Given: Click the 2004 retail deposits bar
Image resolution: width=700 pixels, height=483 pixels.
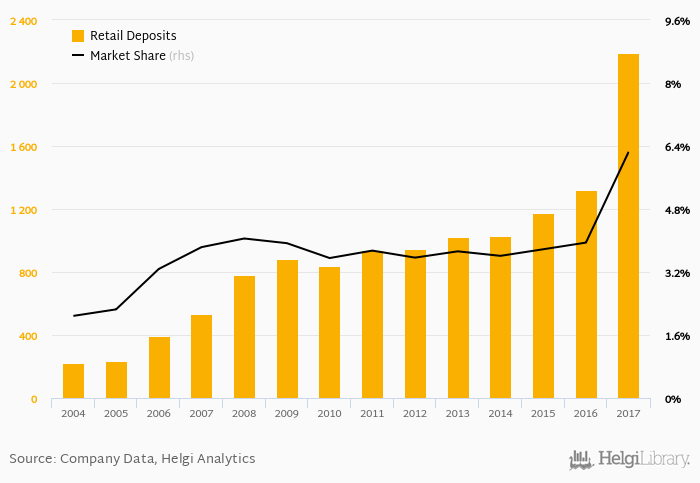Looking at the screenshot, I should click(73, 381).
